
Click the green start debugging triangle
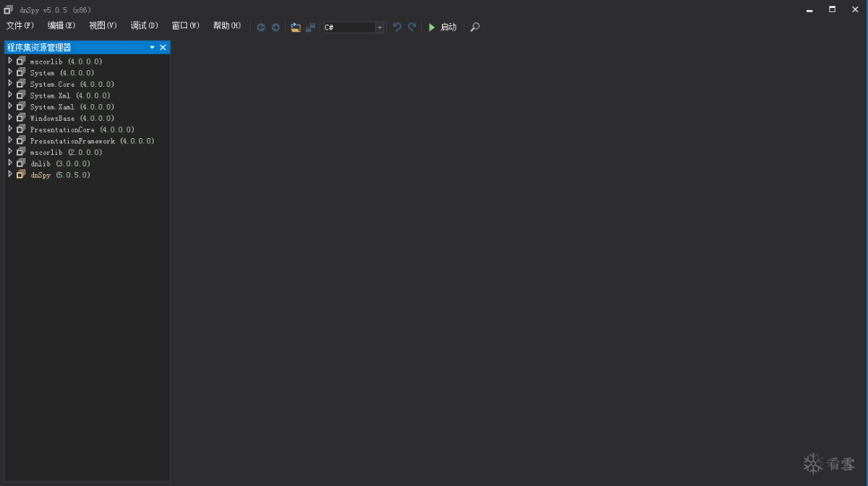pyautogui.click(x=432, y=27)
